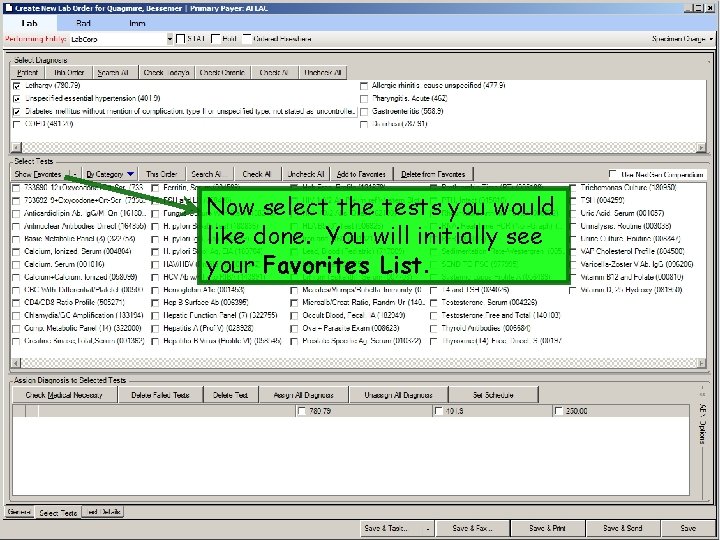Click the Save & Send button
This screenshot has height=540, width=720.
pyautogui.click(x=623, y=529)
